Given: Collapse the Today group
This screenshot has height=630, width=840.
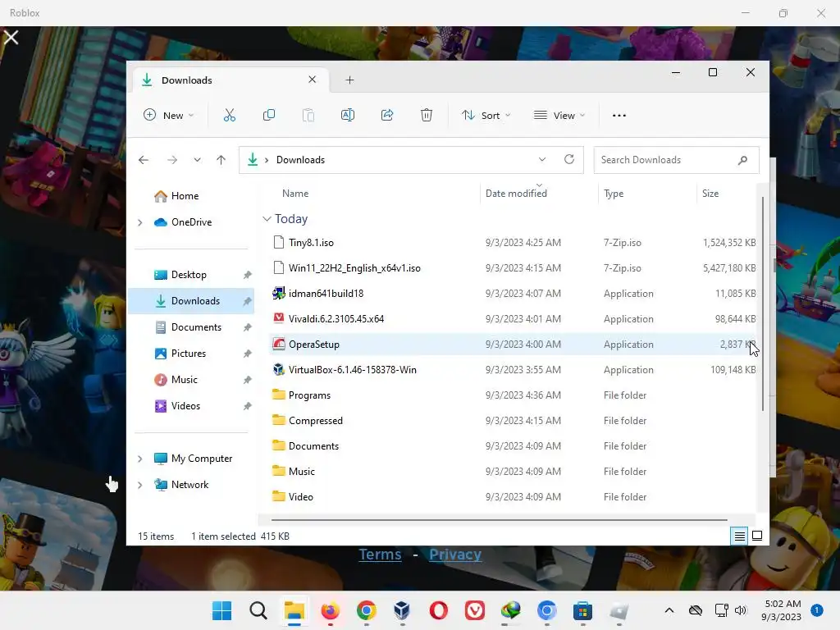Looking at the screenshot, I should (267, 219).
